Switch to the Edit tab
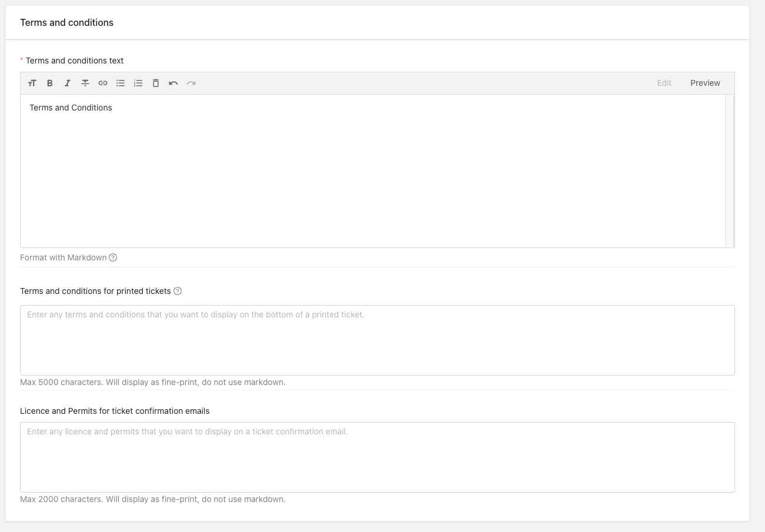Screen dimensions: 765x532 tap(664, 83)
